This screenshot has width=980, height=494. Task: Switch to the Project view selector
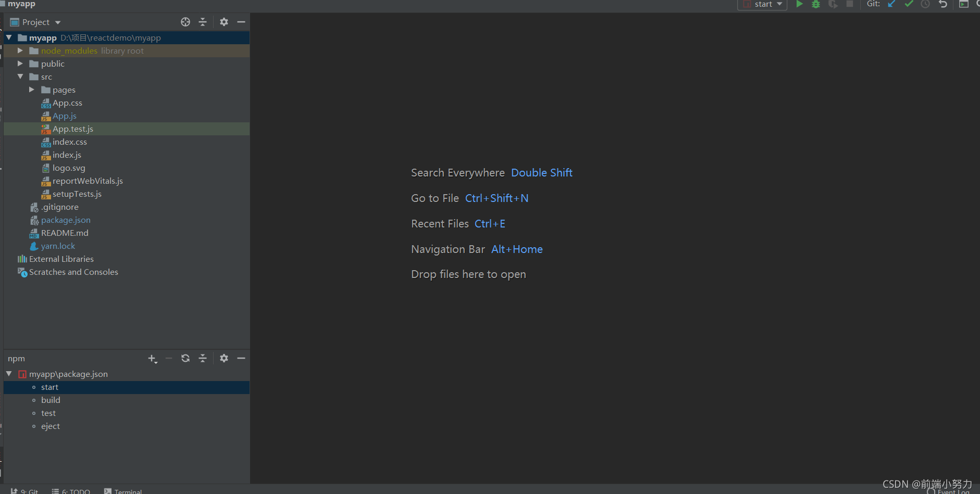pyautogui.click(x=34, y=22)
